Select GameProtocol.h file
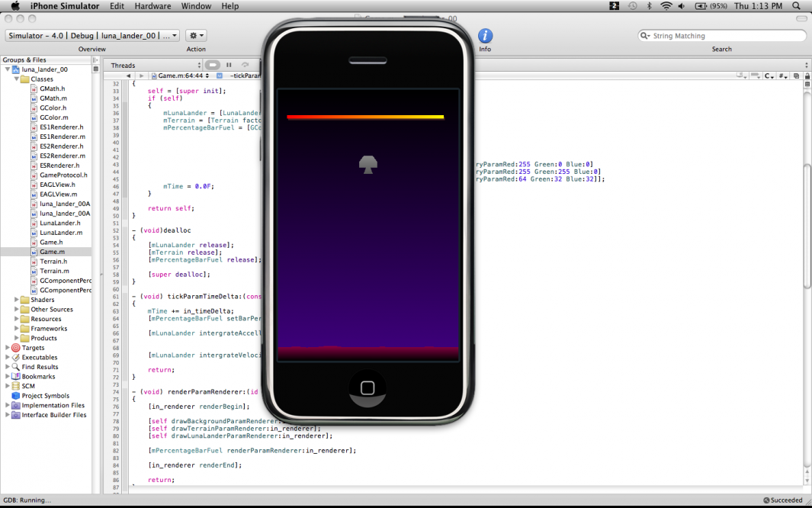This screenshot has height=508, width=812. point(63,175)
